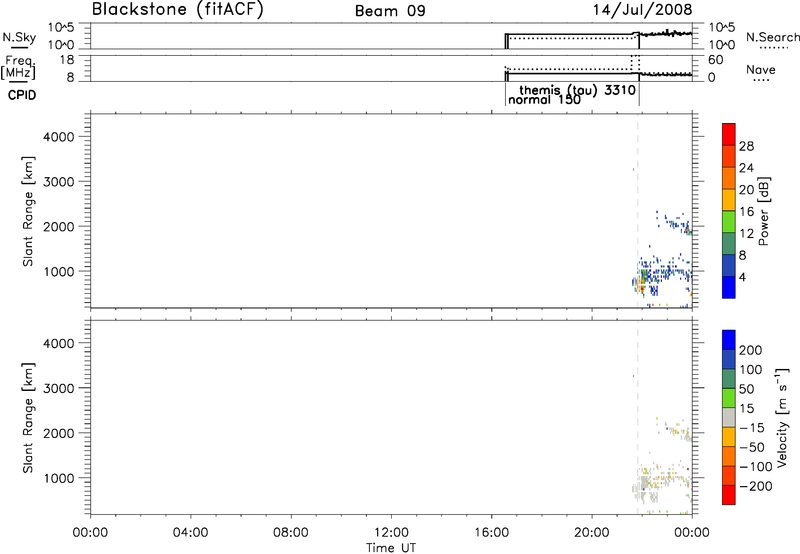Click the gray Velocity swatch between 15 and -15
The height and width of the screenshot is (554, 800).
(729, 417)
